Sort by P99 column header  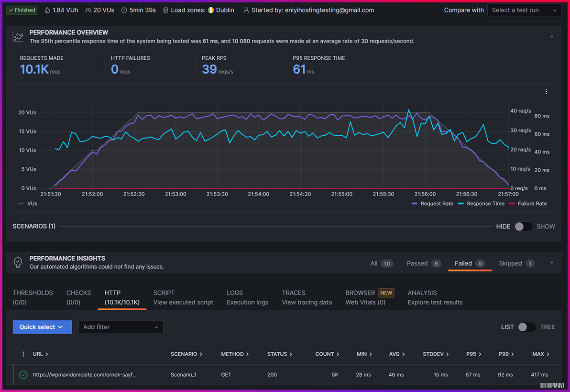[506, 354]
